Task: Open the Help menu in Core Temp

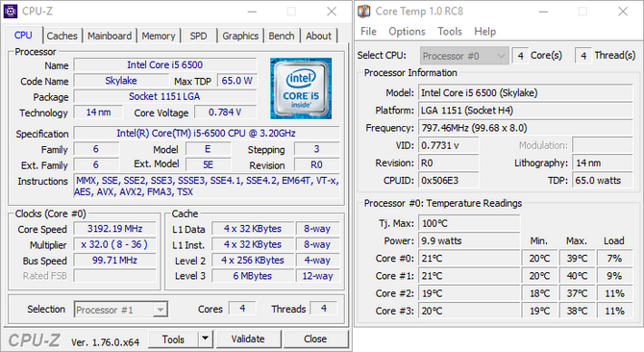Action: point(485,32)
